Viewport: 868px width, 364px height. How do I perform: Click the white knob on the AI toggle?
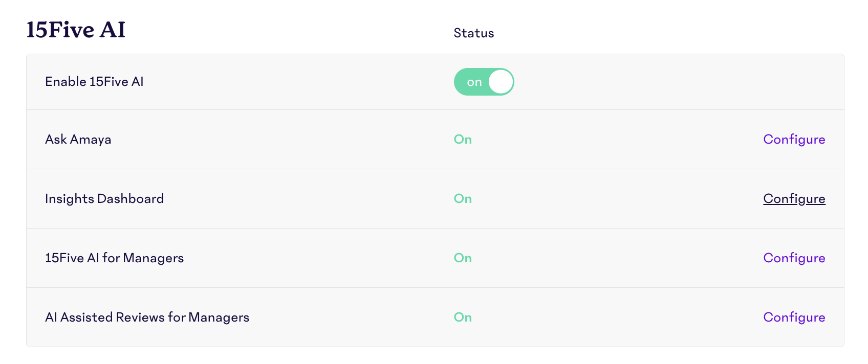click(x=501, y=82)
